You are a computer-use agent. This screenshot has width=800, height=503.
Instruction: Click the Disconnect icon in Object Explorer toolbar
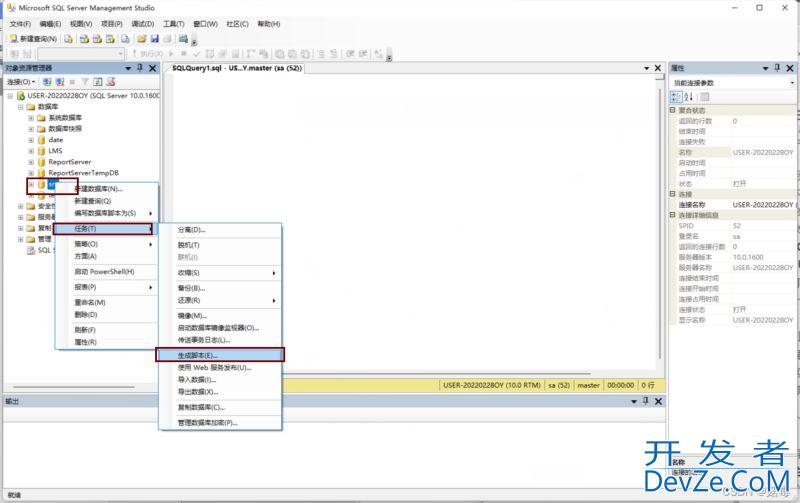(x=60, y=82)
